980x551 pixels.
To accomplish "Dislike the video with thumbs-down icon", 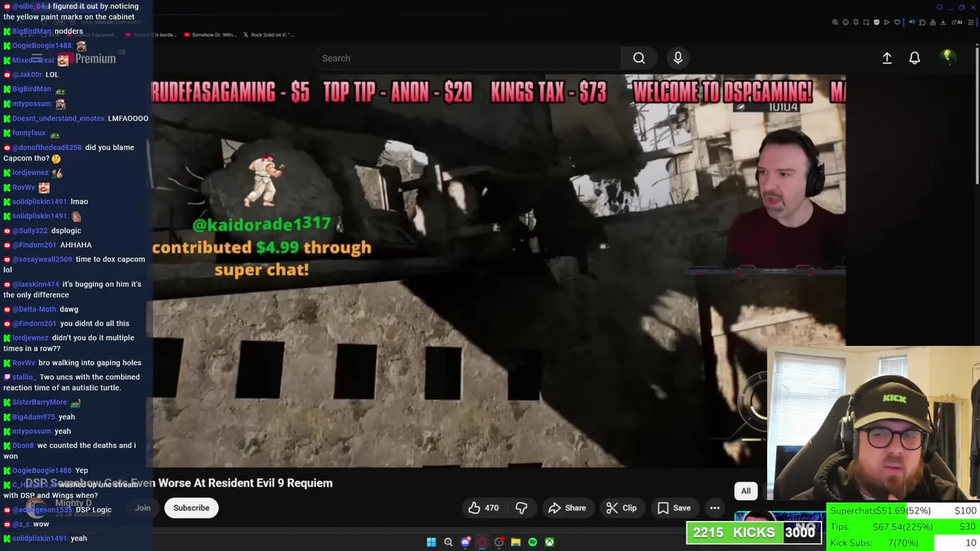I will 521,508.
